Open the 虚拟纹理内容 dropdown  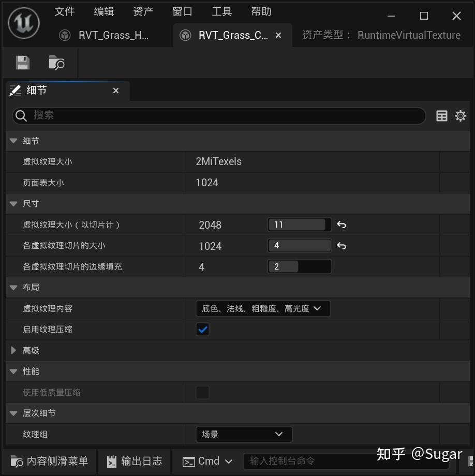(263, 308)
